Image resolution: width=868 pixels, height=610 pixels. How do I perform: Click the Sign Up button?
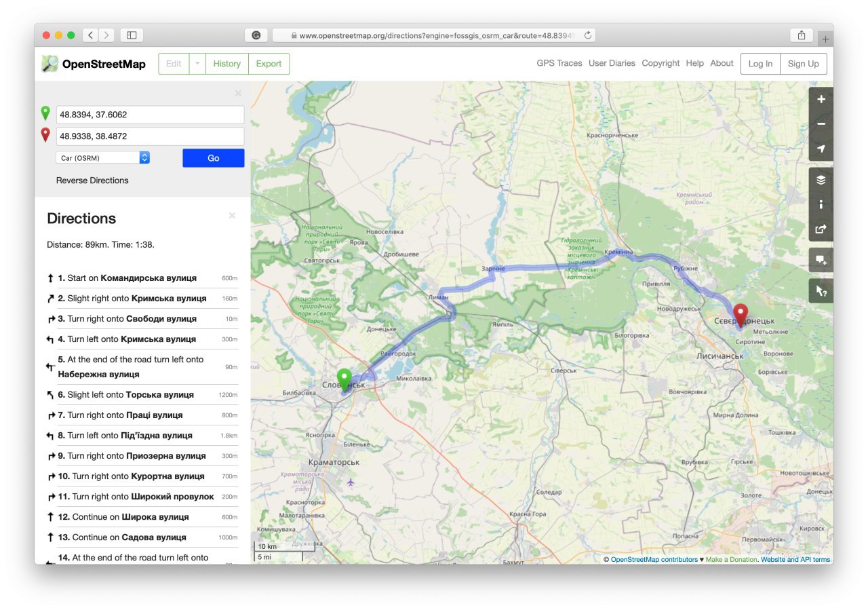click(x=804, y=64)
